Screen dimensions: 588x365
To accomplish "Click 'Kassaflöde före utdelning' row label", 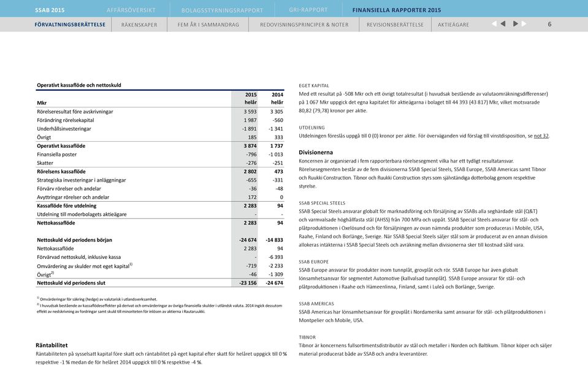I will tap(67, 206).
